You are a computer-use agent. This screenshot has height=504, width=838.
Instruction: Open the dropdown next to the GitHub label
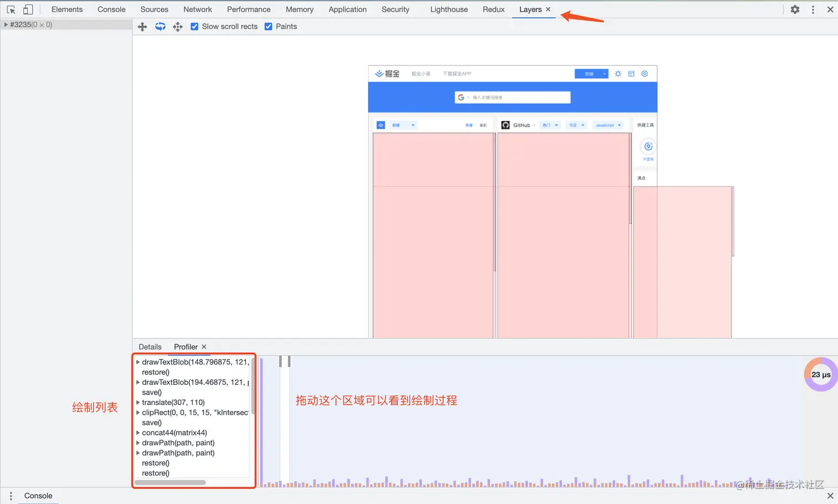click(534, 125)
